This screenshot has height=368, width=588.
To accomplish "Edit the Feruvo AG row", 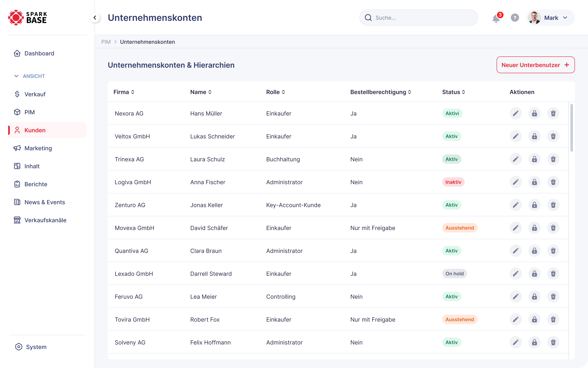I will click(516, 296).
